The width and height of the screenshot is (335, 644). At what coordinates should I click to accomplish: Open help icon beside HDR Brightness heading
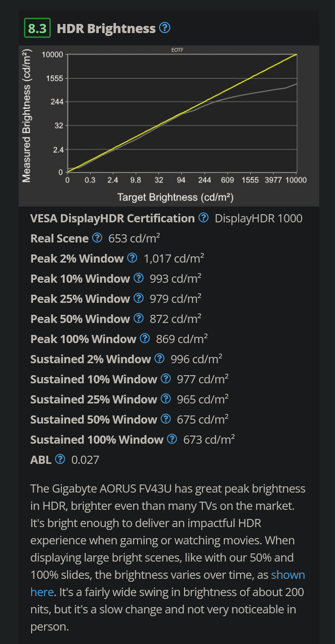[164, 28]
